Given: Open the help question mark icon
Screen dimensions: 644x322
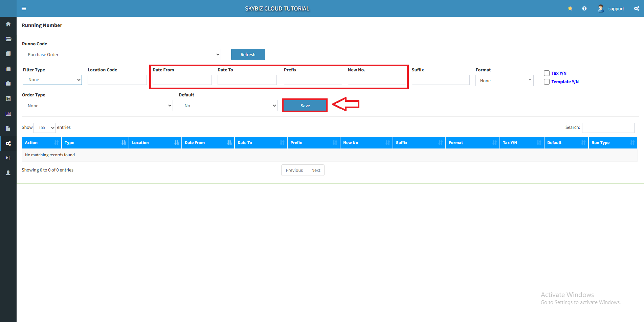Looking at the screenshot, I should point(584,8).
